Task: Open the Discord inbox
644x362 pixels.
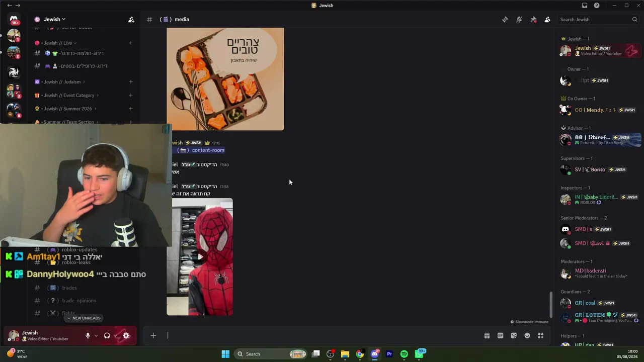Action: [585, 6]
